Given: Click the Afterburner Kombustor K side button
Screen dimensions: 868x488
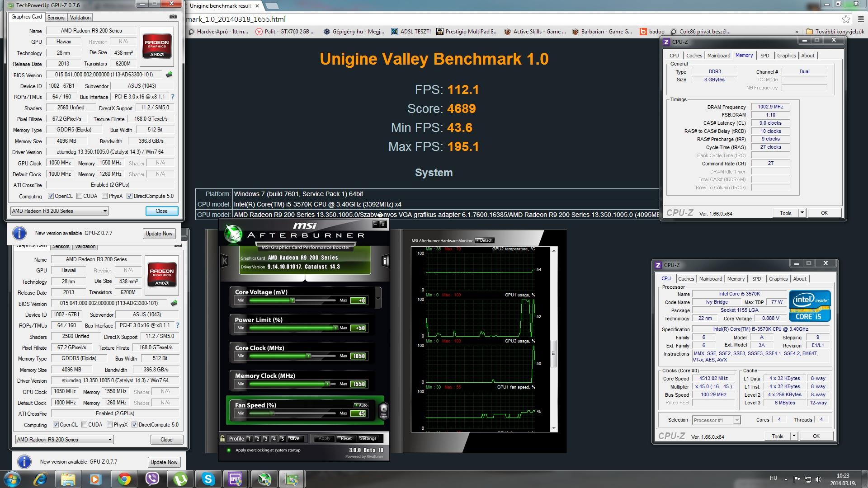Looking at the screenshot, I should click(x=224, y=261).
